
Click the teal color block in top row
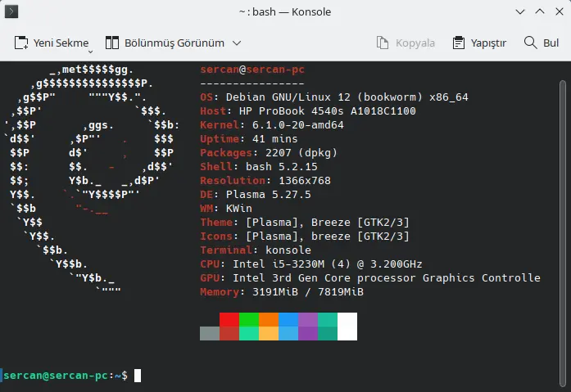328,319
